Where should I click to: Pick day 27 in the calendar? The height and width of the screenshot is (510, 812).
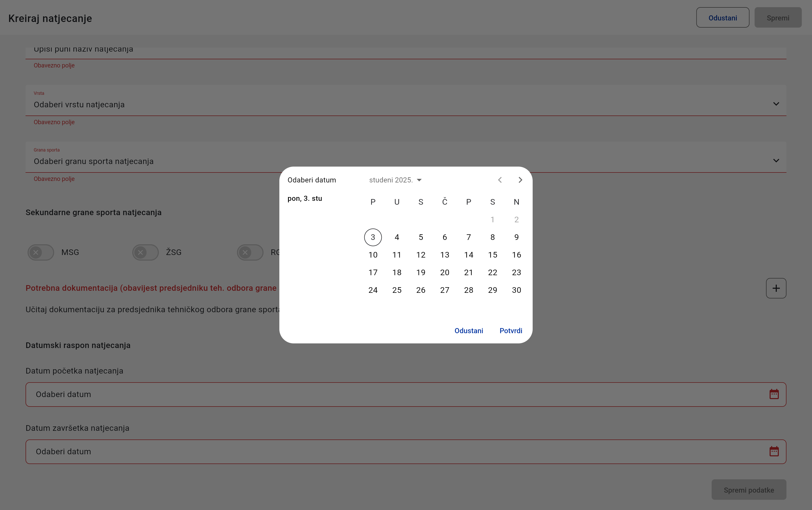445,290
